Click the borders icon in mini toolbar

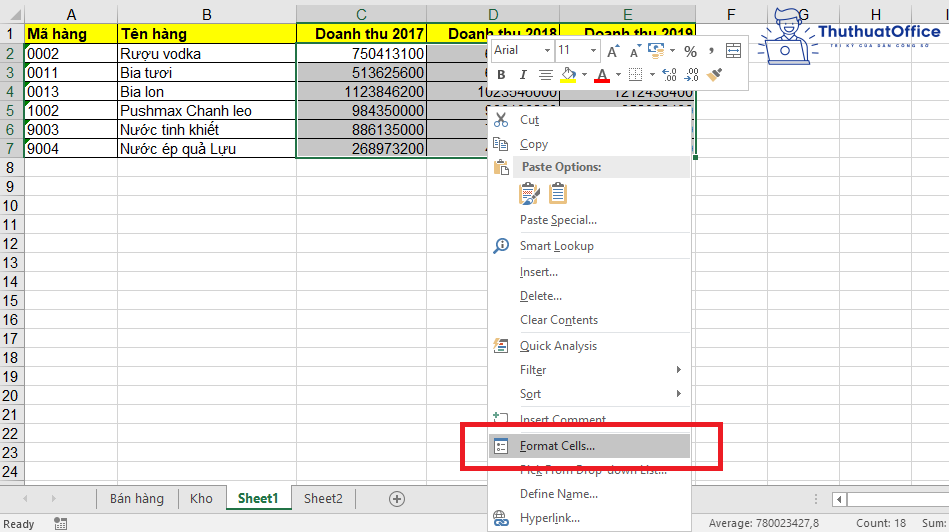pos(635,75)
